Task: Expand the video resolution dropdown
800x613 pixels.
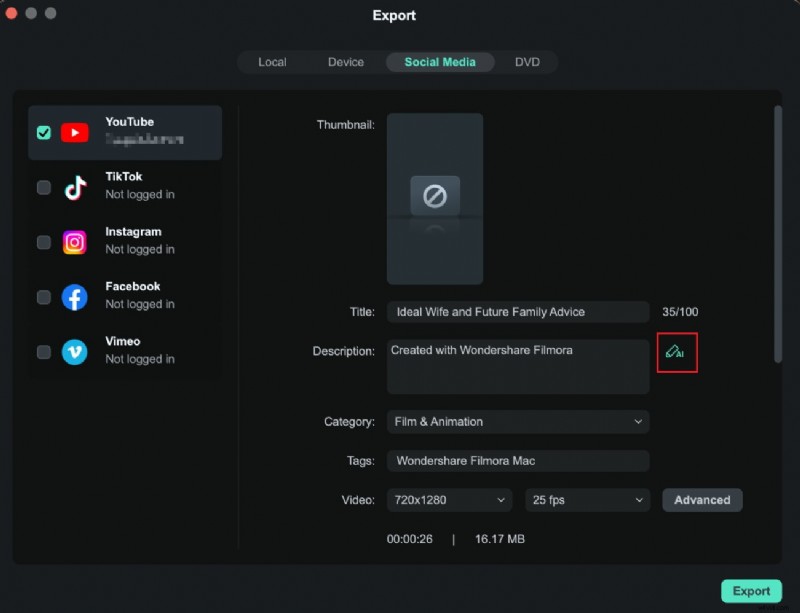Action: point(448,500)
